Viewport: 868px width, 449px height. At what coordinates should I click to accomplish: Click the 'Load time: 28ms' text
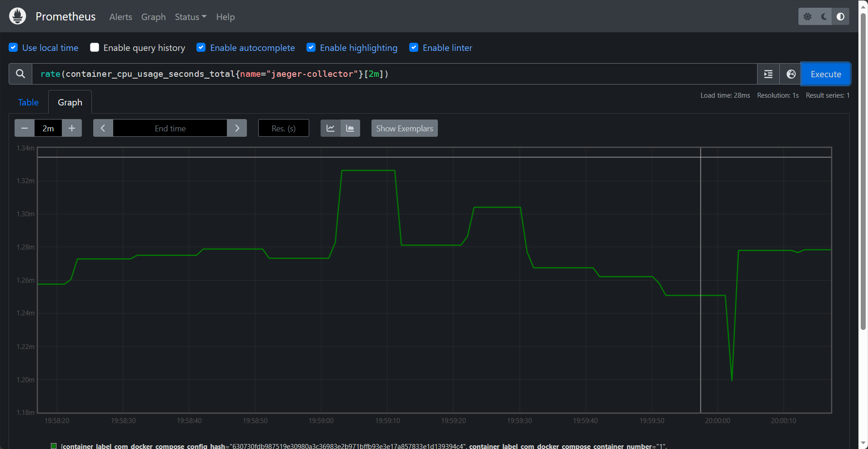pos(725,95)
